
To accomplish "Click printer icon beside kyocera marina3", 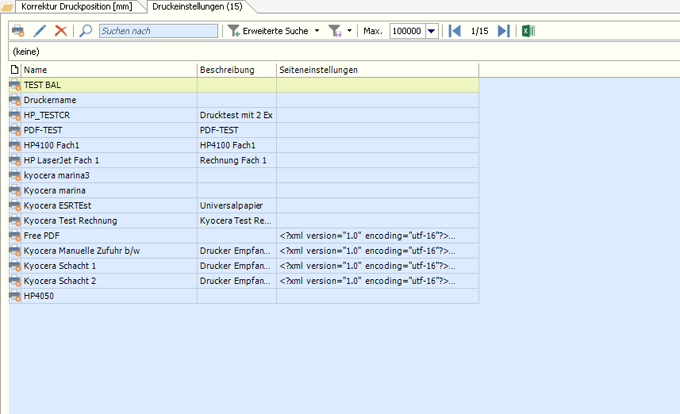I will (x=15, y=176).
